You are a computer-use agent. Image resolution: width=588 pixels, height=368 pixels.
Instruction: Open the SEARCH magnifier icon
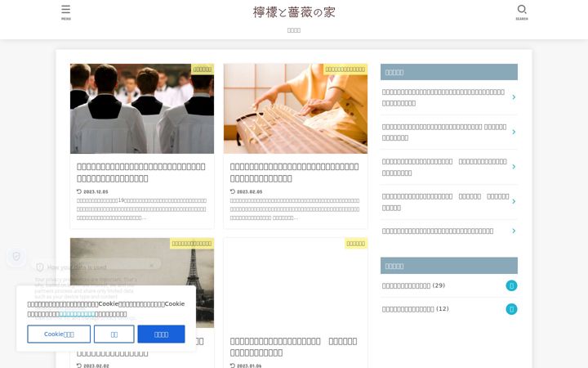(522, 12)
